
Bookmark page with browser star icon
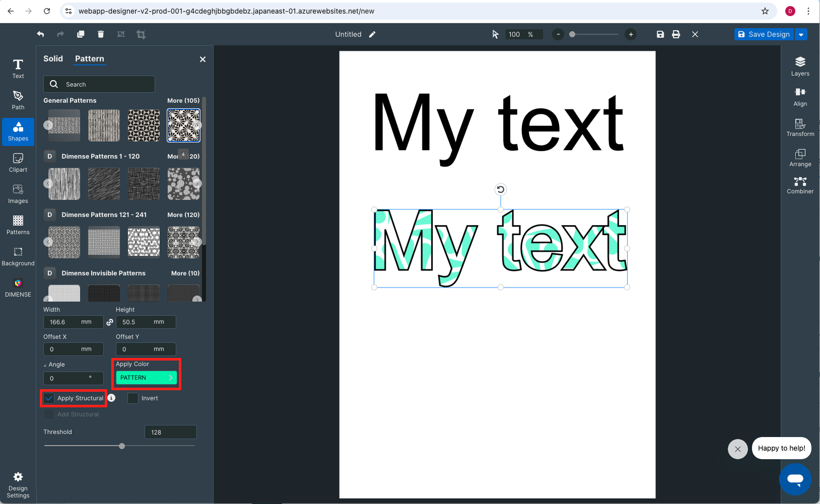(765, 11)
